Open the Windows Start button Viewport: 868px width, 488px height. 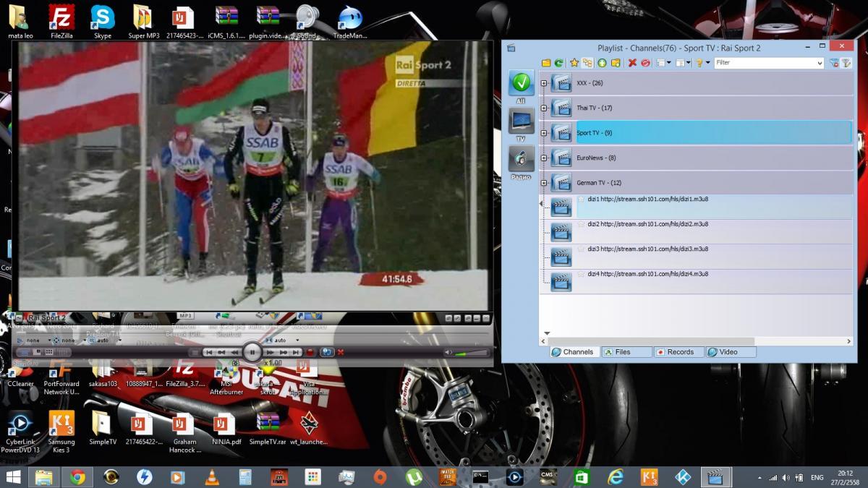13,477
